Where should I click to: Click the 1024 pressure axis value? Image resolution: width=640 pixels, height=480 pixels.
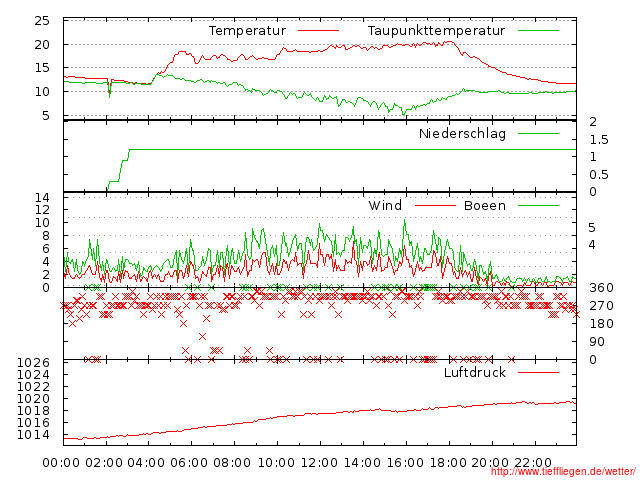coord(33,375)
